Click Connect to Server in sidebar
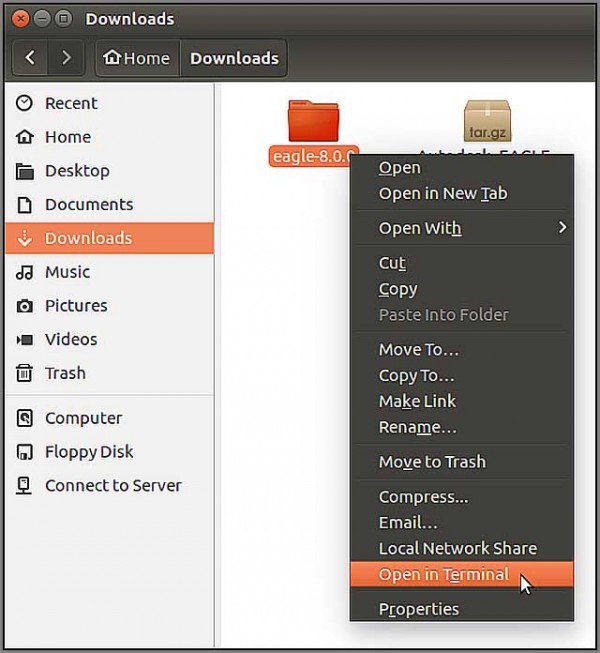The image size is (600, 653). pyautogui.click(x=112, y=486)
